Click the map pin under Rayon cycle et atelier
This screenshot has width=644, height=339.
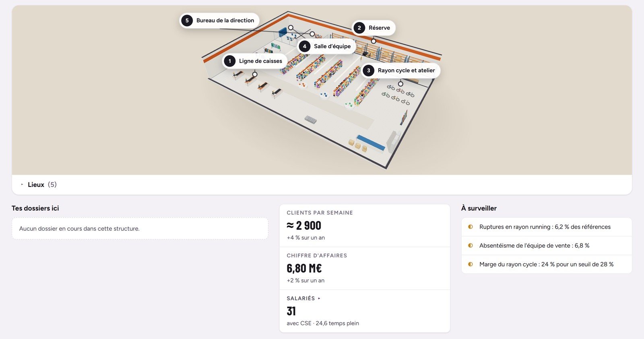(400, 84)
